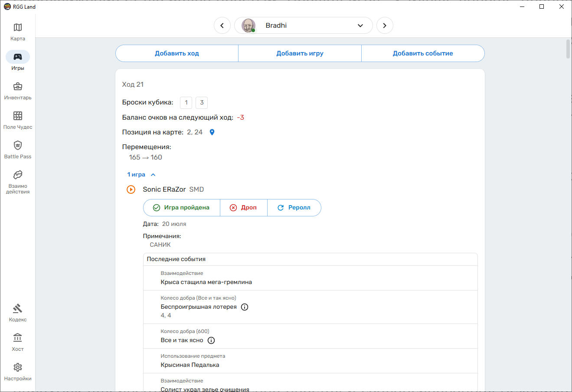Image resolution: width=572 pixels, height=392 pixels.
Task: Select the Добавить событие tab
Action: pyautogui.click(x=423, y=53)
